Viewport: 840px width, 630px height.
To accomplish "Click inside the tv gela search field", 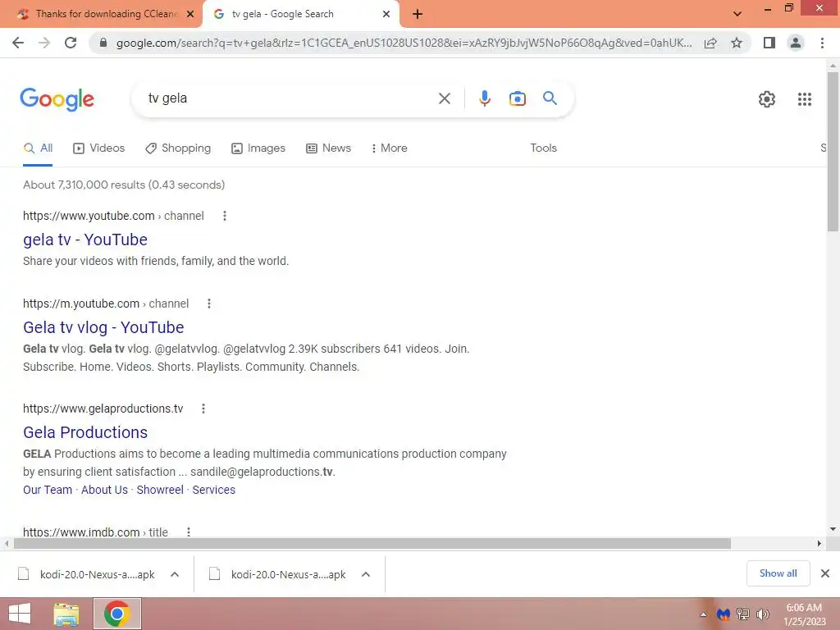I will [290, 98].
